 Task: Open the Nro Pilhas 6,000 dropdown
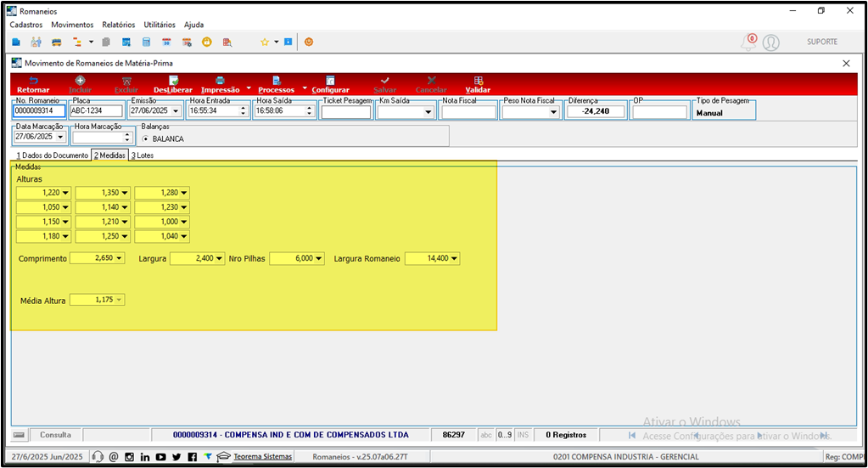pyautogui.click(x=319, y=259)
